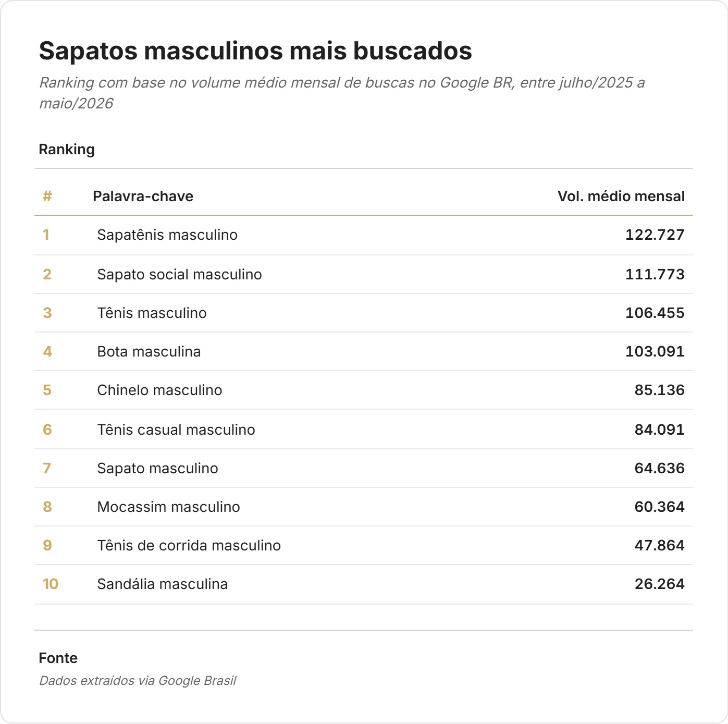Click the Sapatos masculinos mais buscados title

point(255,51)
